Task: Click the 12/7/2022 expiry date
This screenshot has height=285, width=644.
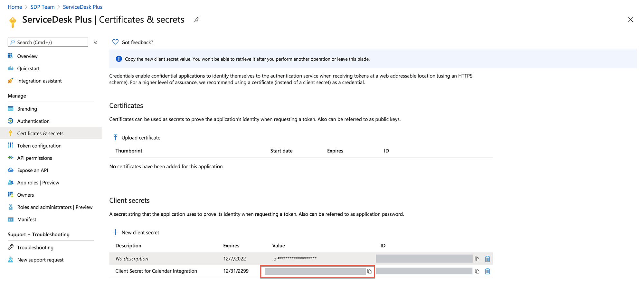Action: coord(234,259)
